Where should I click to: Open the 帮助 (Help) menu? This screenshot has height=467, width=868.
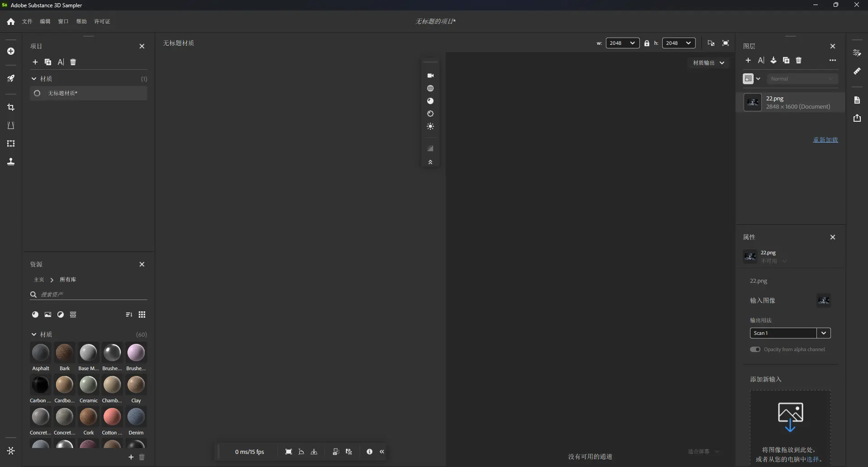81,22
